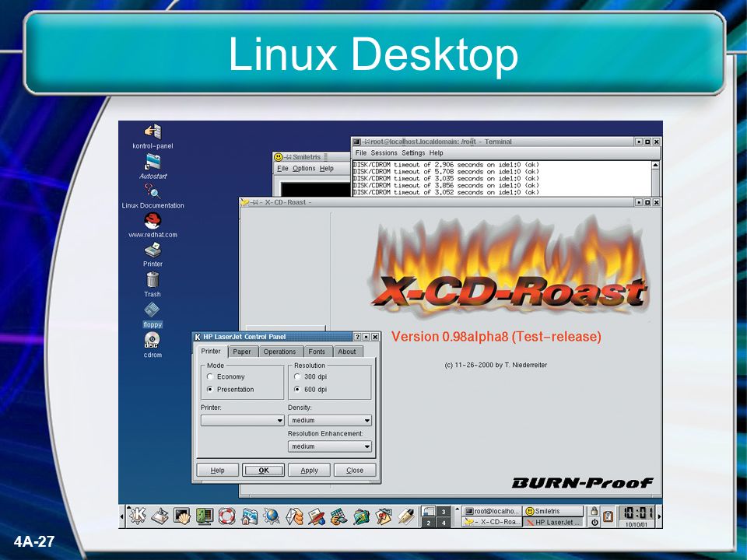Image resolution: width=747 pixels, height=560 pixels.
Task: Open Resolution Enhancement dropdown
Action: tap(329, 446)
